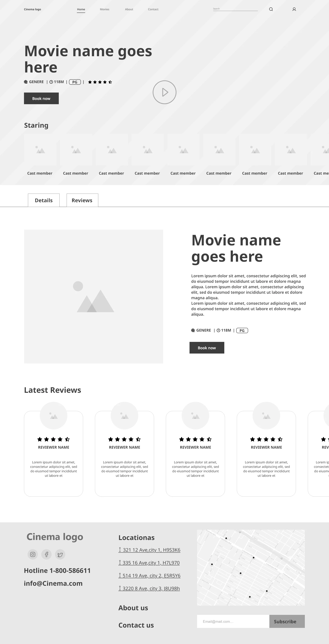The height and width of the screenshot is (644, 329).
Task: Click the fourth reviewer's star rating
Action: point(266,439)
